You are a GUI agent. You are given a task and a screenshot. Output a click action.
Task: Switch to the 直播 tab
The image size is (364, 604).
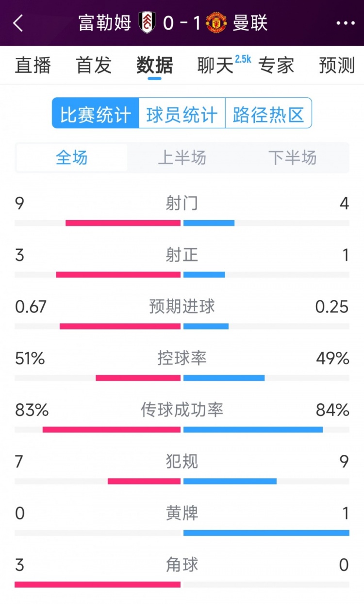tap(33, 65)
